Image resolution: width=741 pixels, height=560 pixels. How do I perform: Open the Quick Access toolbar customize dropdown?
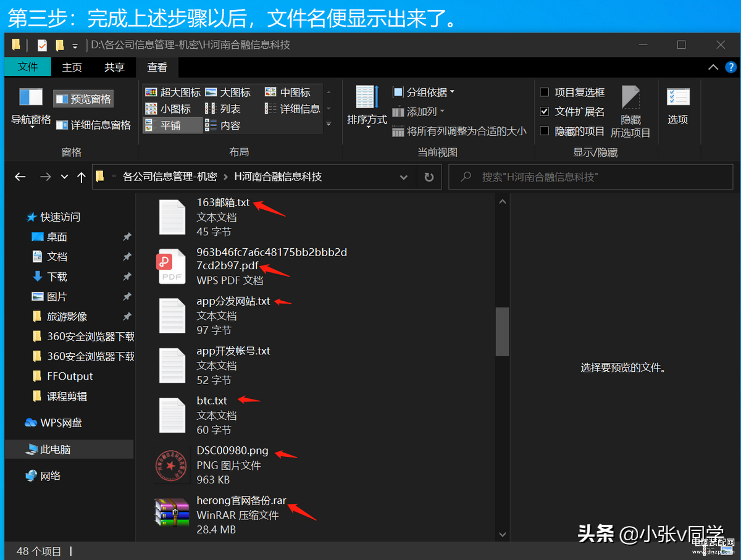[75, 46]
